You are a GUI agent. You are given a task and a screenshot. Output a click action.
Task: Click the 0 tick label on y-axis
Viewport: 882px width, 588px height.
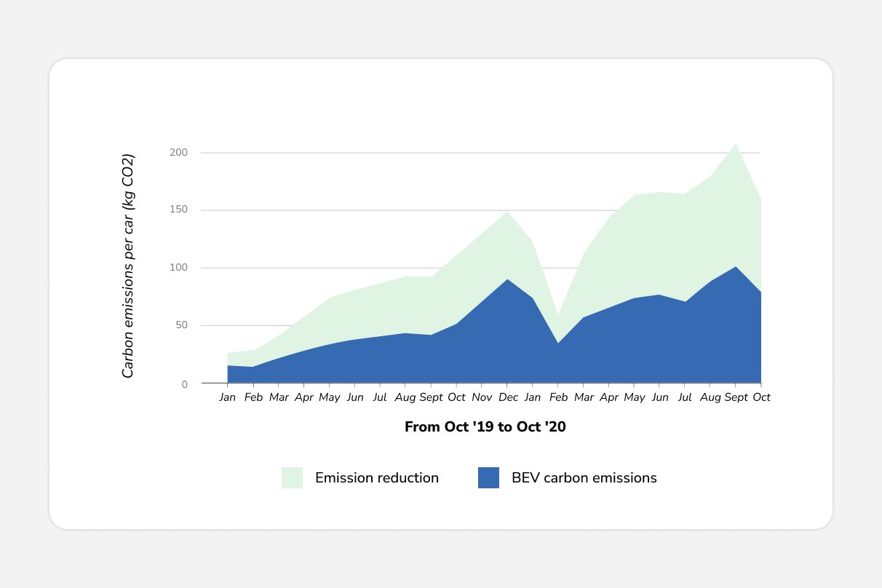(185, 384)
